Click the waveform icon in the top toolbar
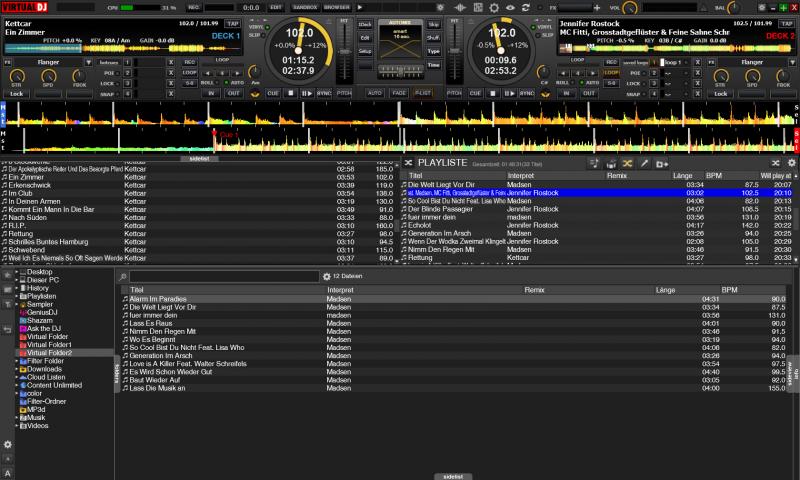This screenshot has width=800, height=480. 459,7
